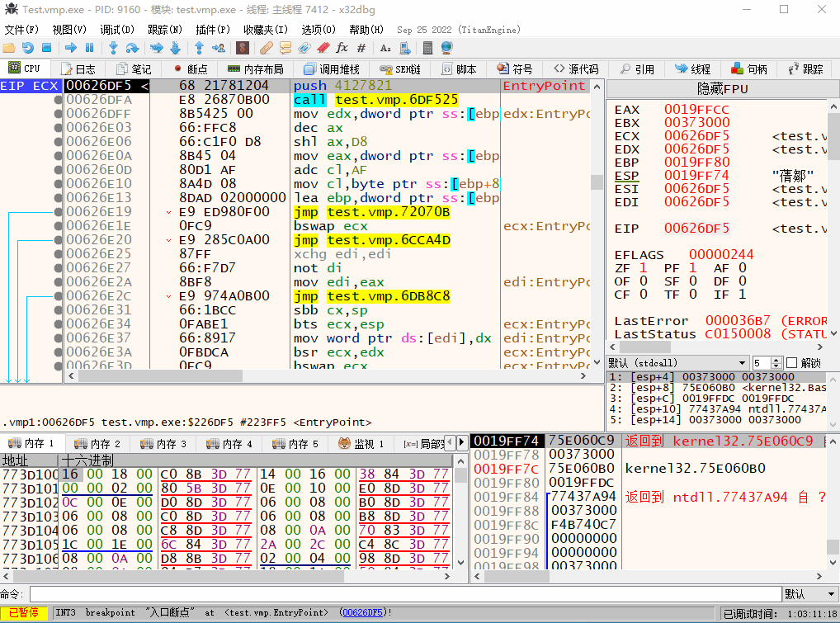Select the Restart debugging icon
The height and width of the screenshot is (623, 840).
pos(27,48)
